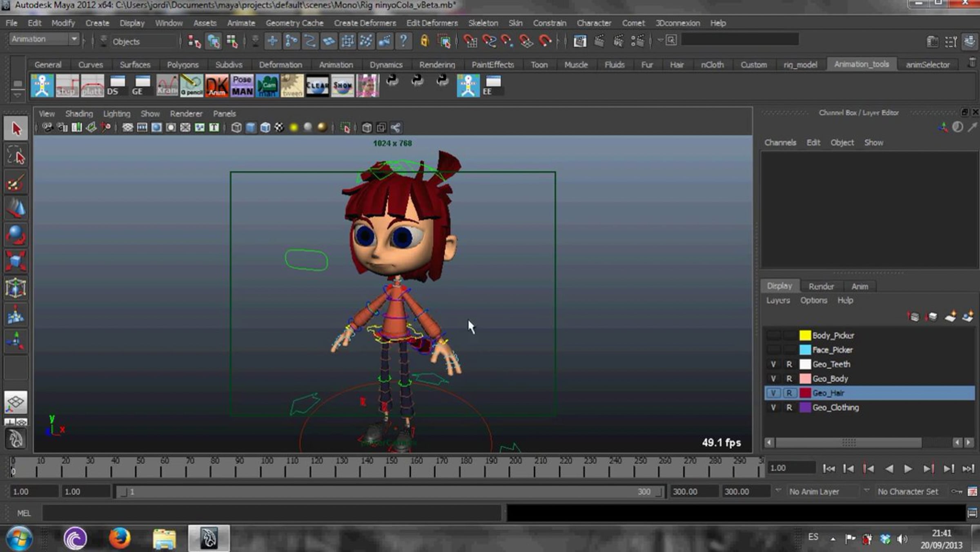Switch to the animSelector shelf tab
980x552 pixels.
click(x=928, y=65)
